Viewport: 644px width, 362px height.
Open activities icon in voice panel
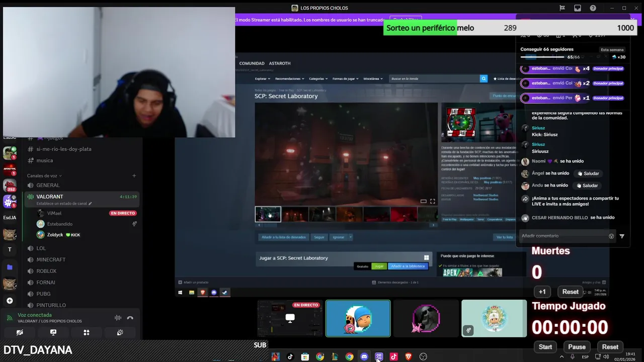[x=87, y=332]
